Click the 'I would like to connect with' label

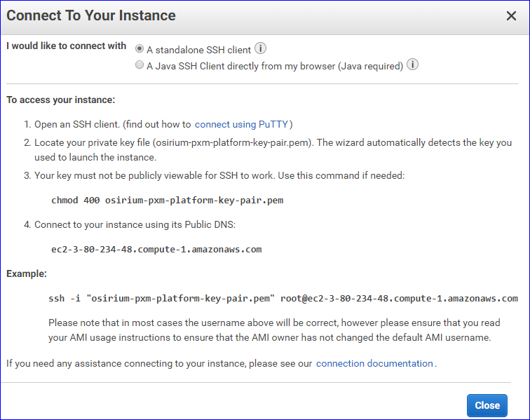pos(67,46)
